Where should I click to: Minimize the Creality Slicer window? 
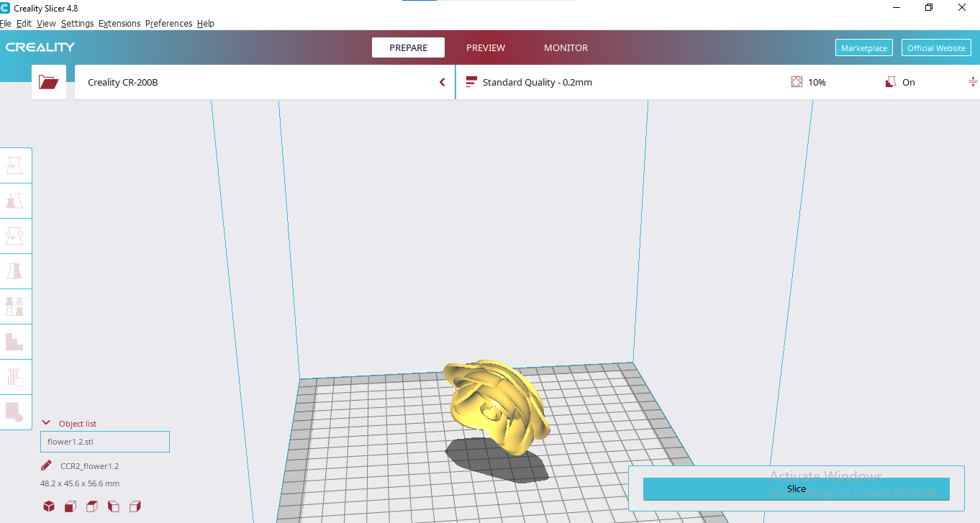tap(896, 8)
